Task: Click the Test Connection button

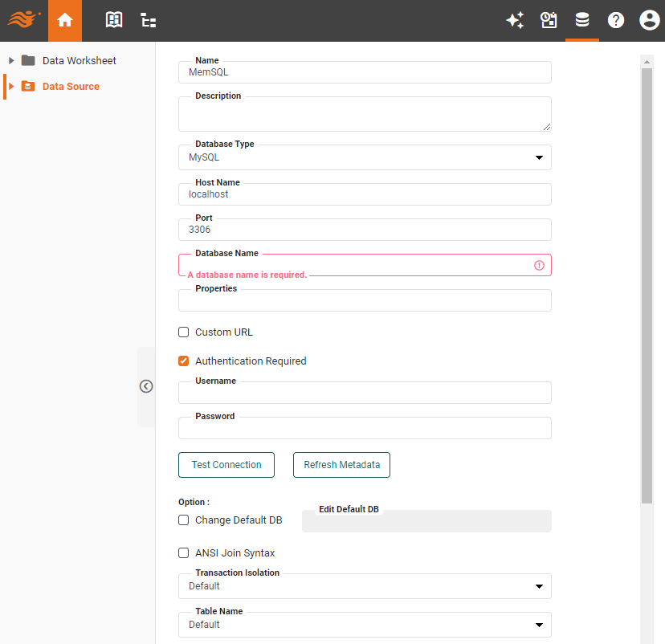Action: pos(226,464)
